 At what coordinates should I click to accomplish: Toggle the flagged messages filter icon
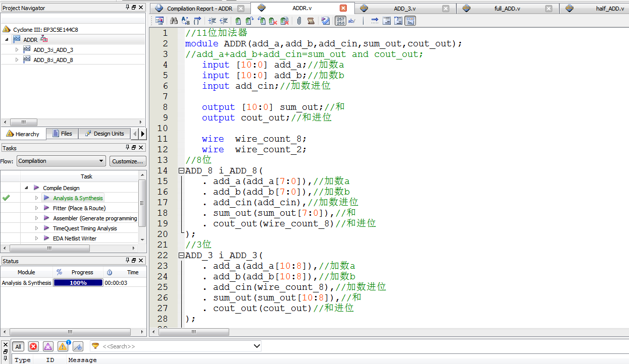click(x=78, y=346)
